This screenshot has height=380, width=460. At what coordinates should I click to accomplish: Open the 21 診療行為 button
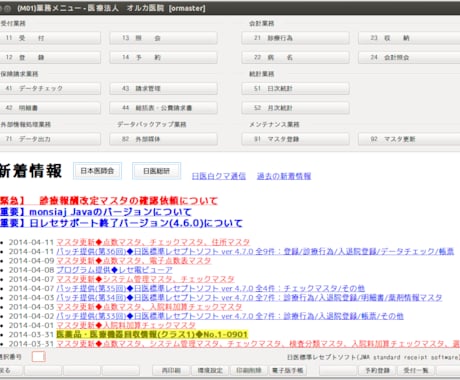click(x=295, y=38)
